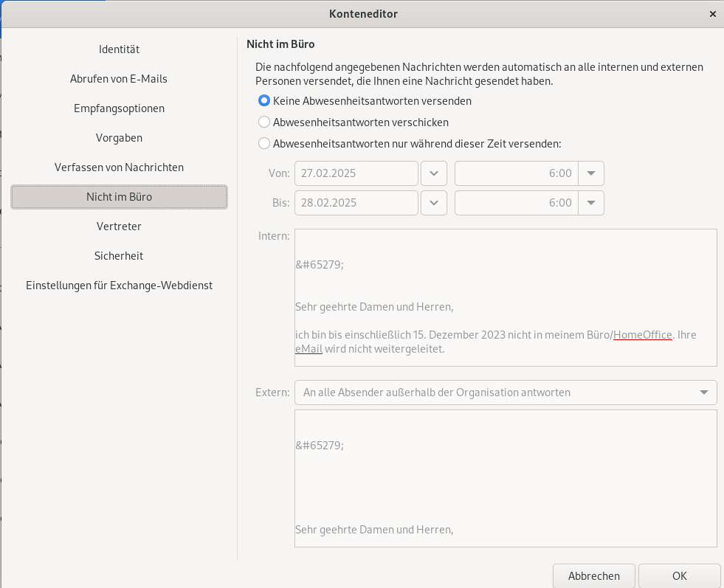This screenshot has width=724, height=588.
Task: Choose 'Abwesenheitsantworten nur während dieser Zeit versenden'
Action: click(x=264, y=144)
